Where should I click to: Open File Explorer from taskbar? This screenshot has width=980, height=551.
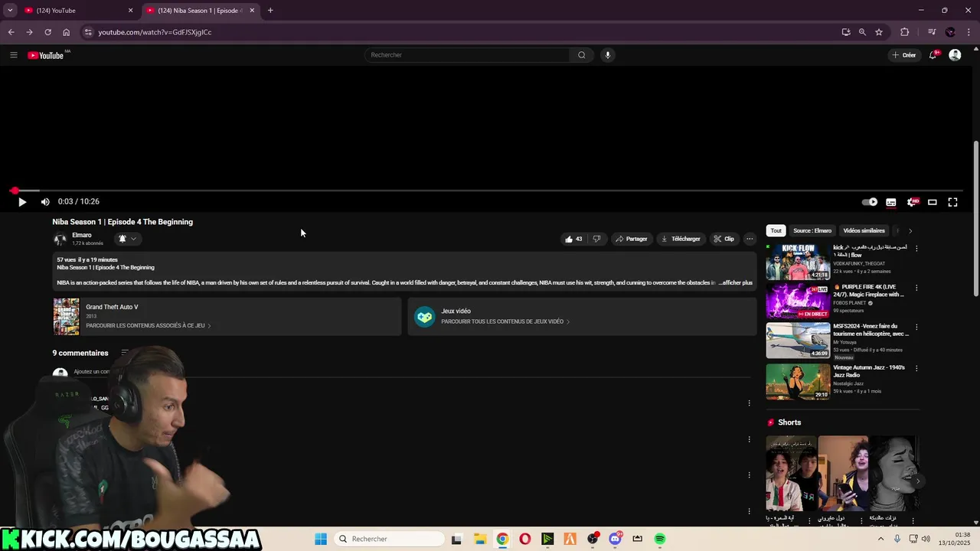[479, 539]
